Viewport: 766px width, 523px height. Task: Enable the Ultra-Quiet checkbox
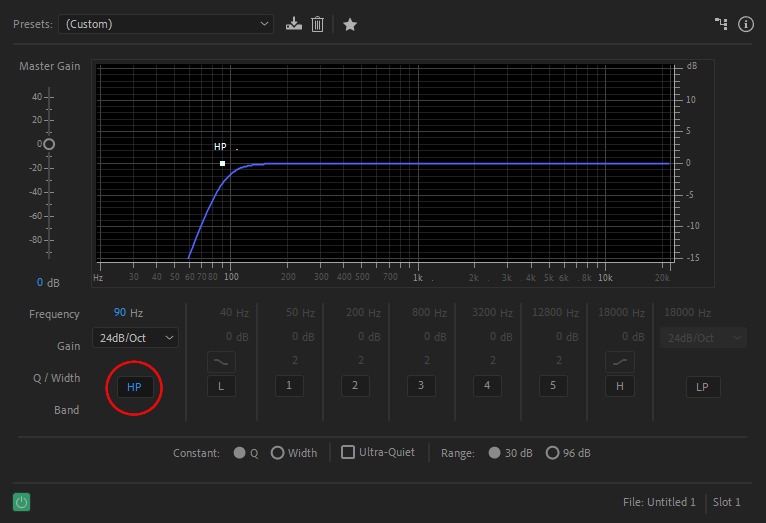pos(348,452)
